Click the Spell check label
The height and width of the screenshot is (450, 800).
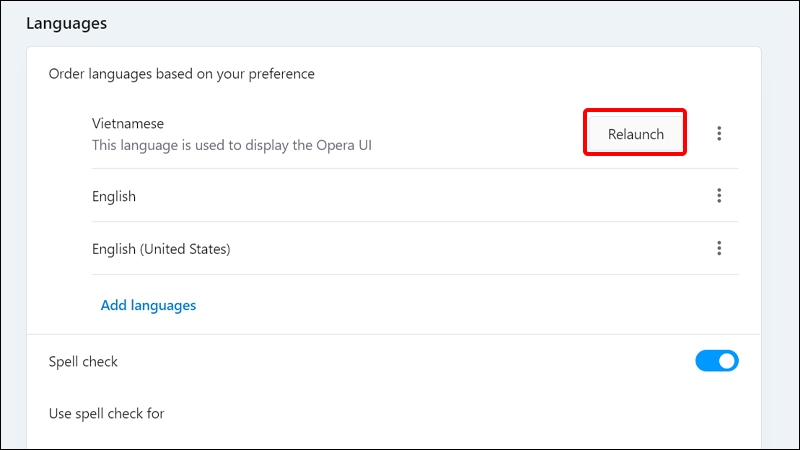[83, 362]
